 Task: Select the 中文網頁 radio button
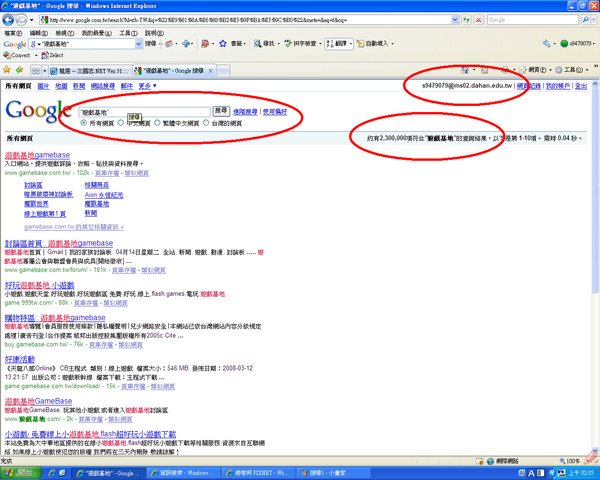click(x=121, y=123)
